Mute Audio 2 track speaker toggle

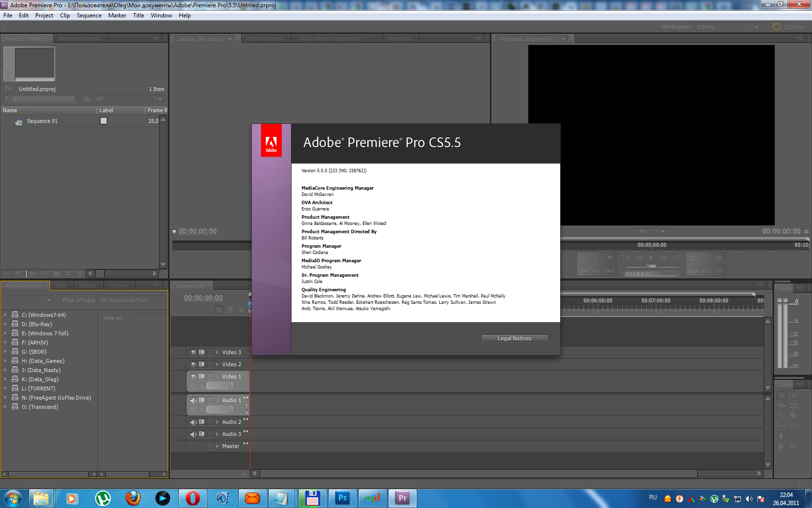coord(193,422)
